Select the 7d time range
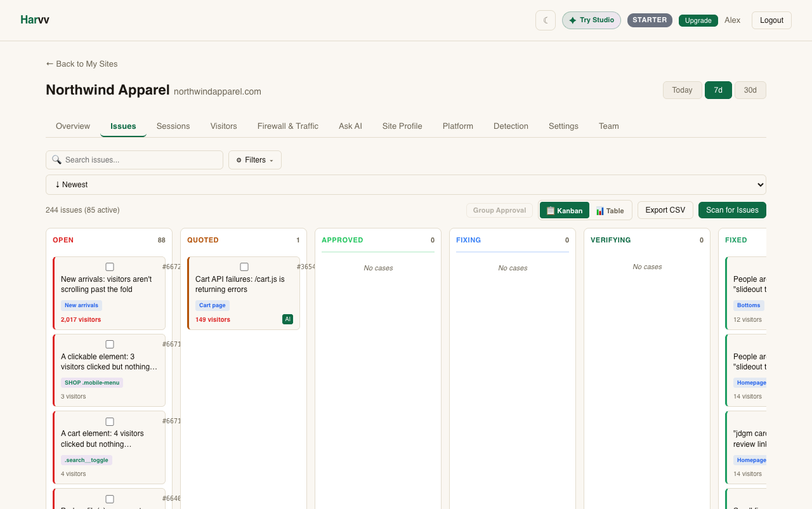The height and width of the screenshot is (509, 812). tap(718, 90)
